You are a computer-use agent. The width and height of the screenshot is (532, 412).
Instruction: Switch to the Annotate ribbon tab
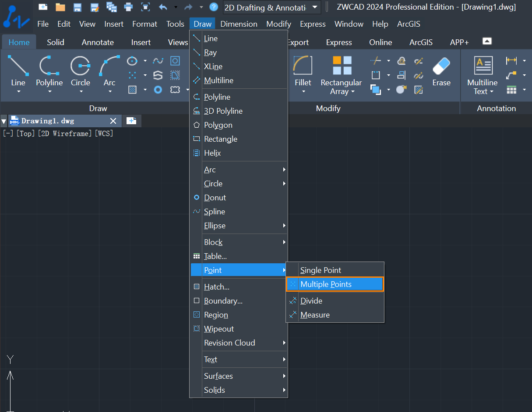[x=98, y=42]
